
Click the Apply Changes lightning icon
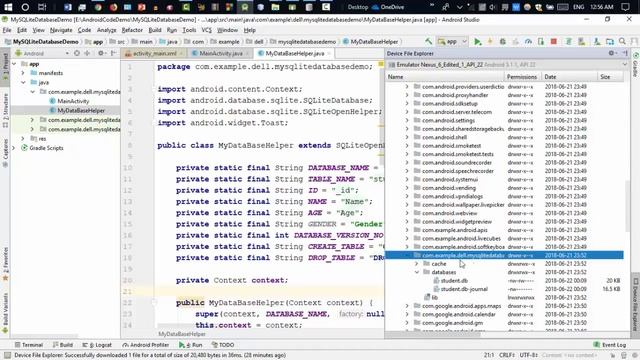tap(490, 41)
